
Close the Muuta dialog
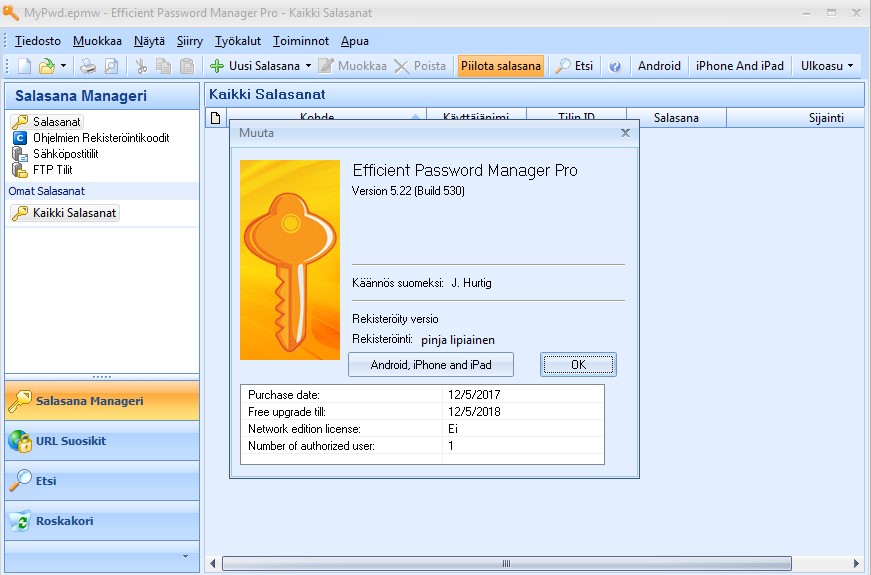625,133
